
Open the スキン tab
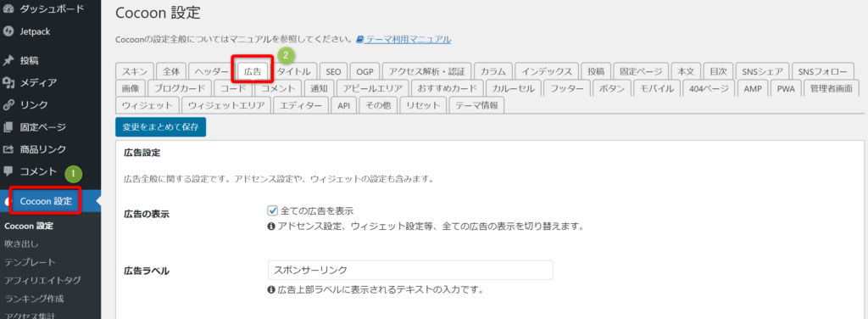pyautogui.click(x=135, y=71)
